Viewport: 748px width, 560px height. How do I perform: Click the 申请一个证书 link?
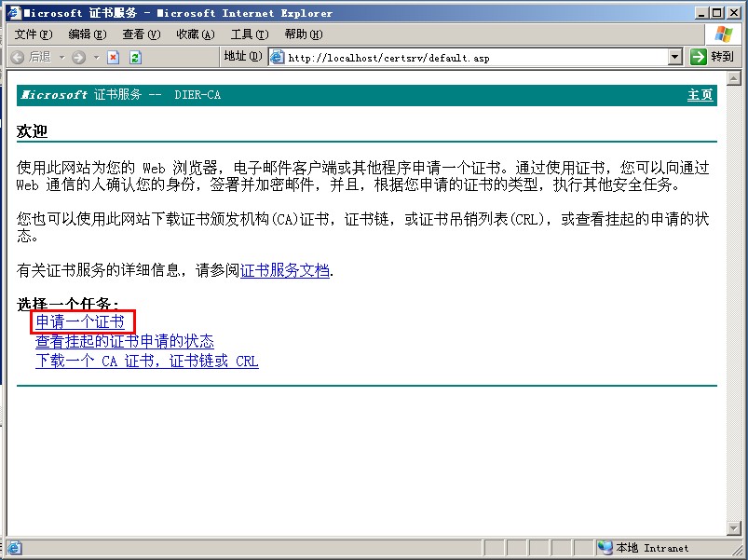pos(79,322)
